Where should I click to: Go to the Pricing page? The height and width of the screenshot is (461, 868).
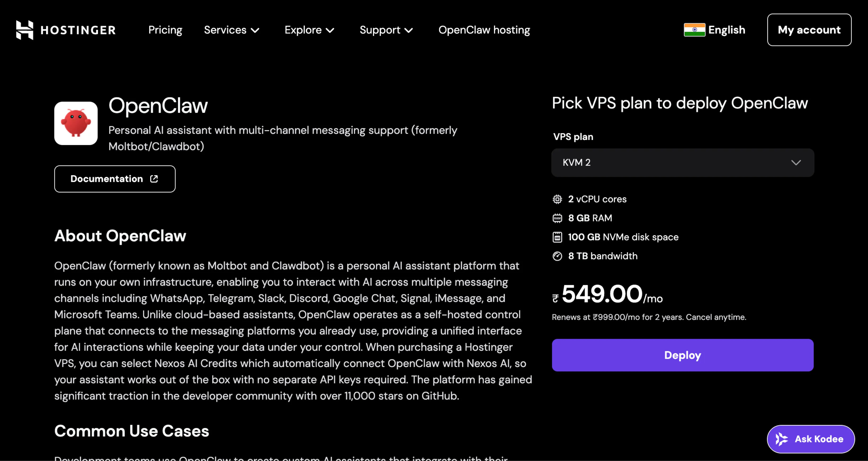tap(165, 30)
